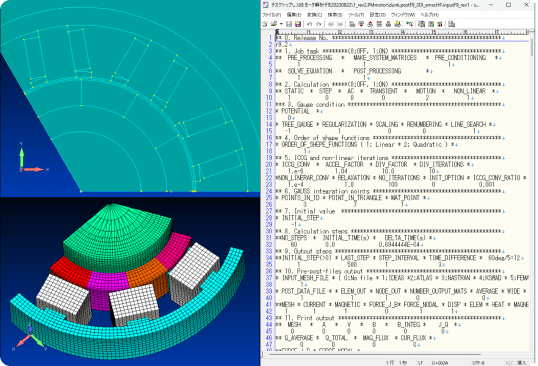538x366 pixels.
Task: Click the Grep search icon
Action: coord(397,24)
